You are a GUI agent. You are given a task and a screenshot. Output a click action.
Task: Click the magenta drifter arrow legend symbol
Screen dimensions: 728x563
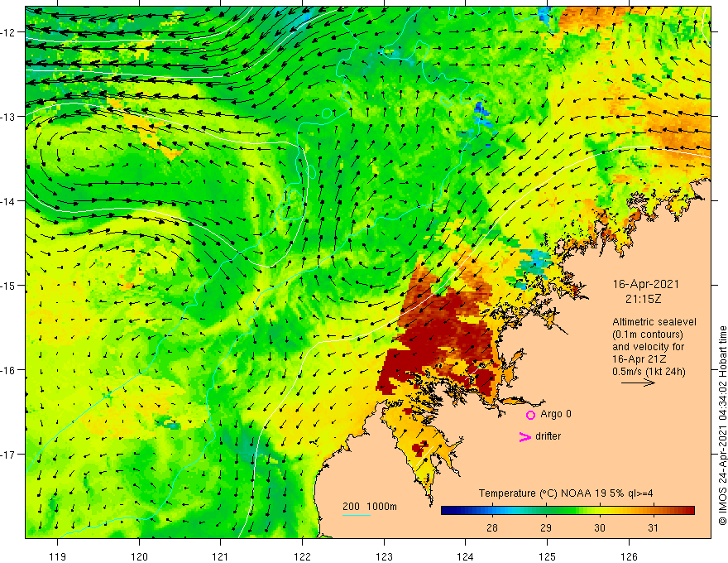[x=524, y=436]
